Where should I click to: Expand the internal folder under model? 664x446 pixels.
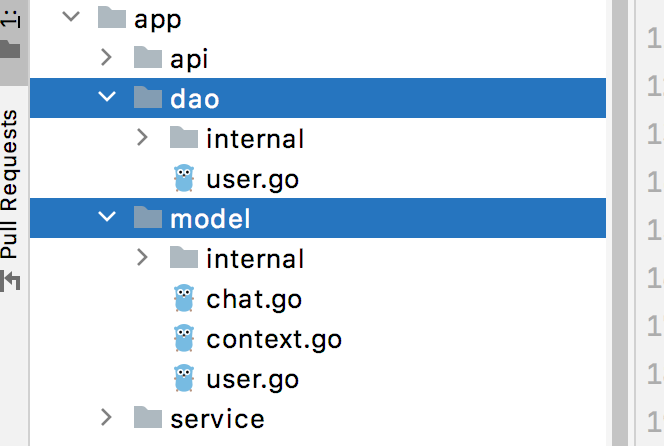click(142, 257)
